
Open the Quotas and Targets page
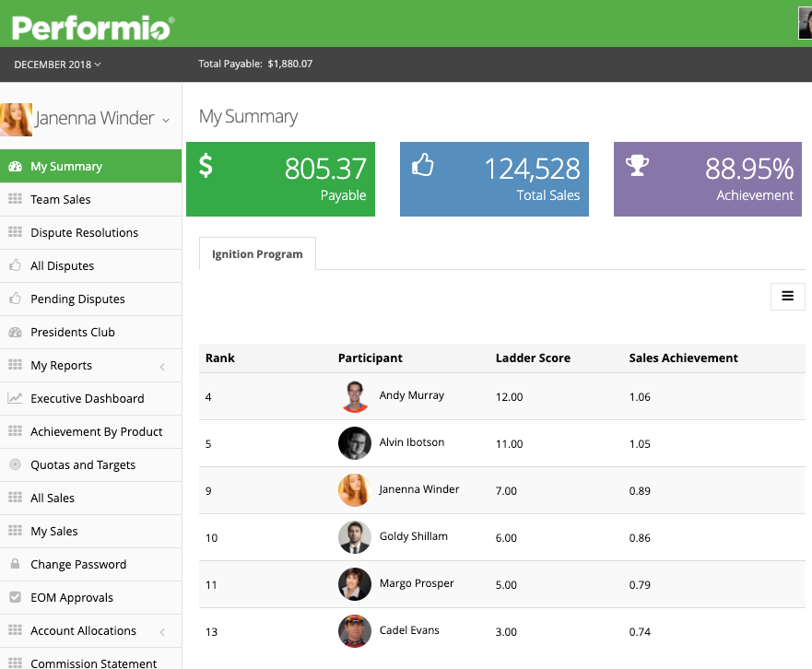90,464
